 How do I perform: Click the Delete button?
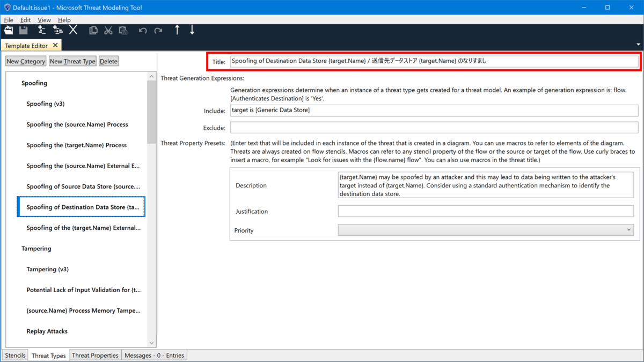click(108, 61)
